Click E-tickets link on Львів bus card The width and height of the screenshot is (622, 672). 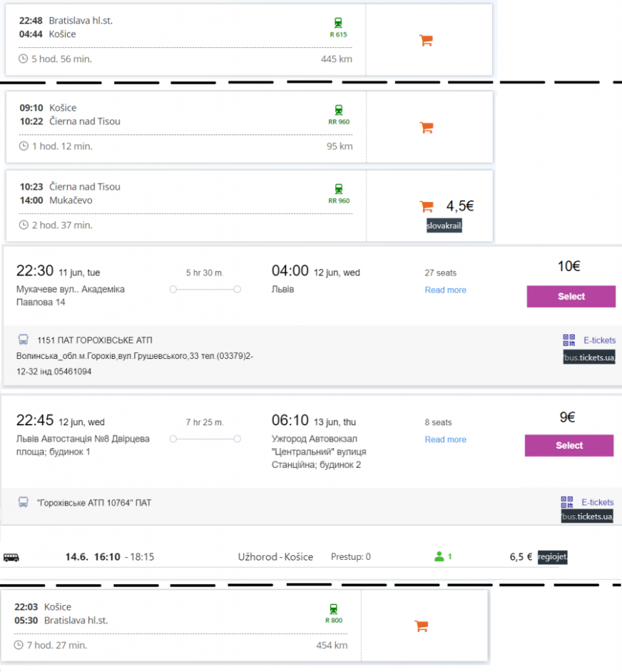click(x=597, y=502)
